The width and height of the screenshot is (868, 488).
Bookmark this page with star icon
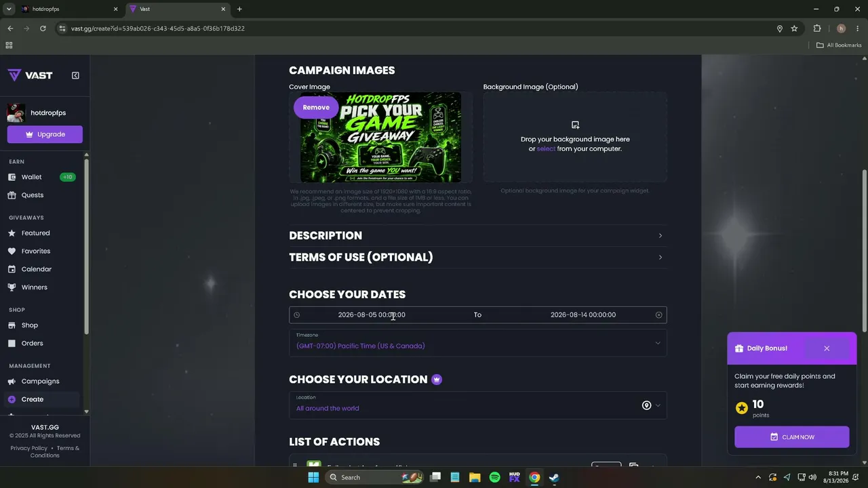coord(794,28)
